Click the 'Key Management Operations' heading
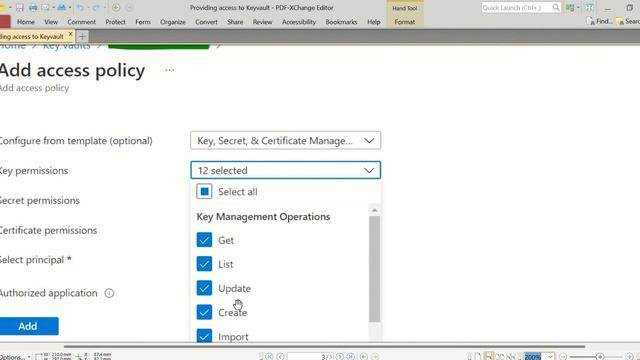 pos(263,216)
